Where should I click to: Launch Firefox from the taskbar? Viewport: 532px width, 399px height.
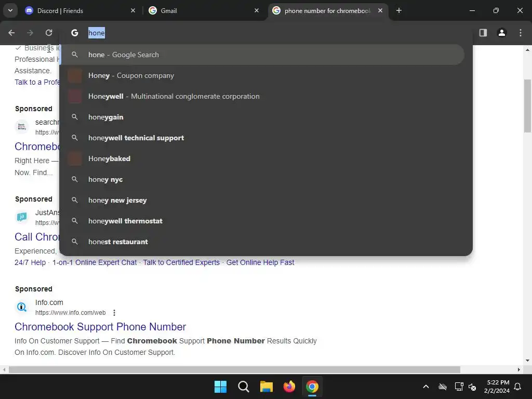click(289, 387)
